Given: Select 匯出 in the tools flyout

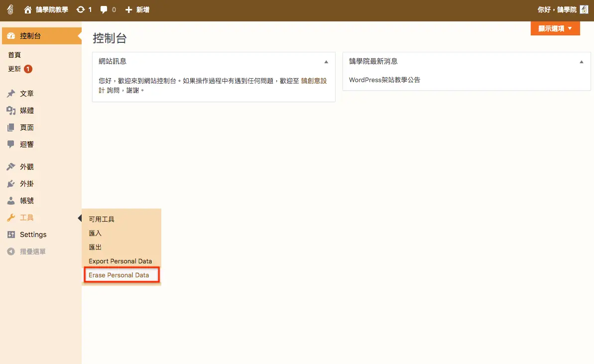Looking at the screenshot, I should point(95,247).
